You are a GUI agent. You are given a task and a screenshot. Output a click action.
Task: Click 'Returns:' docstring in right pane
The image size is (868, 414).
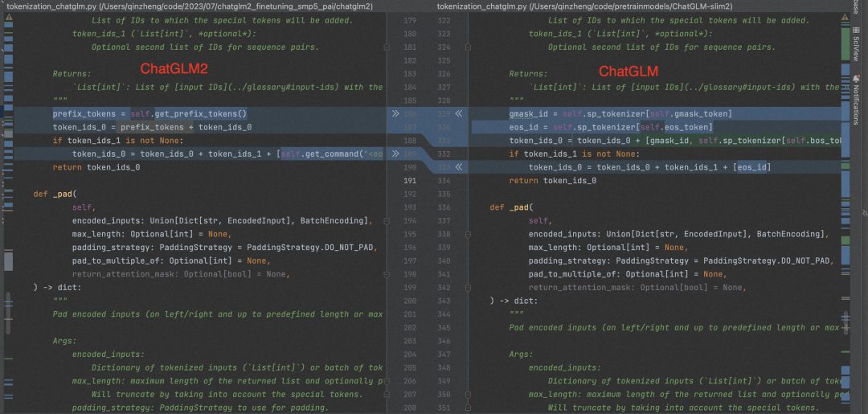(x=529, y=74)
